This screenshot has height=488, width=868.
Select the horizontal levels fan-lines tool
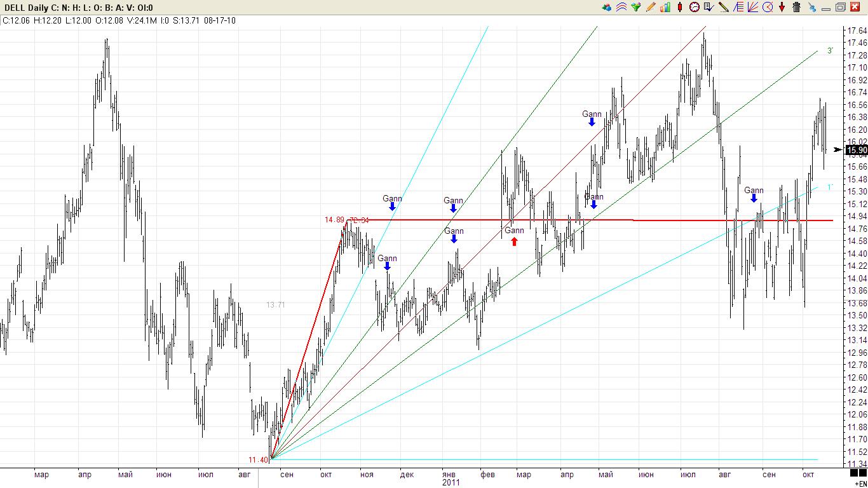[738, 7]
